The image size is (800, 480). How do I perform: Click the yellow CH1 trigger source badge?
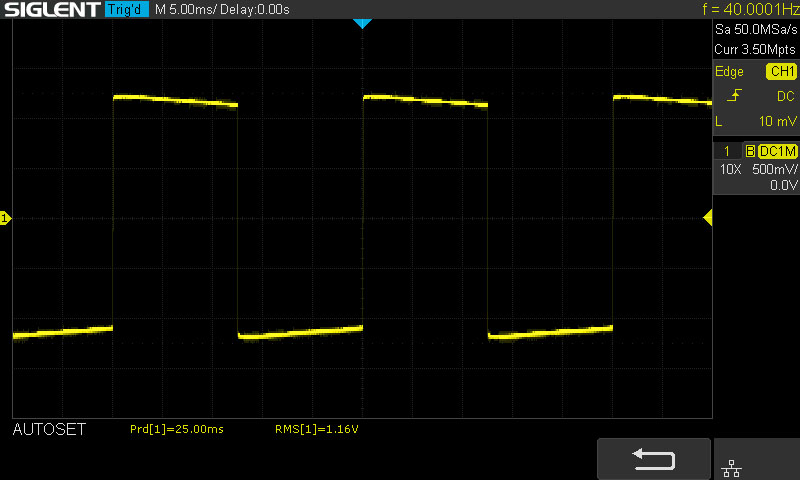click(x=781, y=71)
